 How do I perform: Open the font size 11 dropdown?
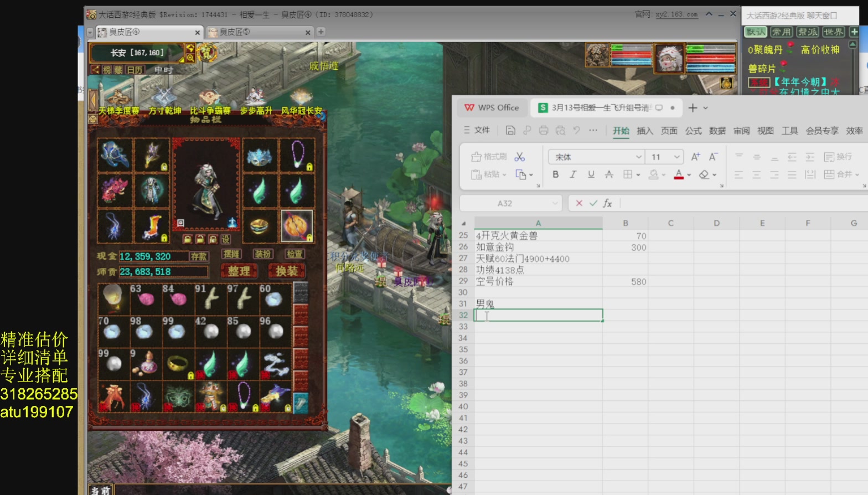click(x=676, y=157)
